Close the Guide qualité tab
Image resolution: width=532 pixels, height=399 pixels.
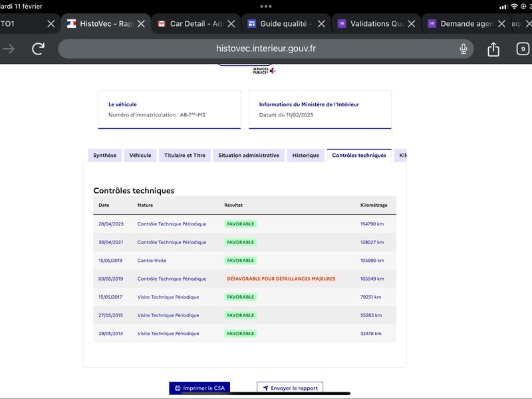tap(321, 24)
